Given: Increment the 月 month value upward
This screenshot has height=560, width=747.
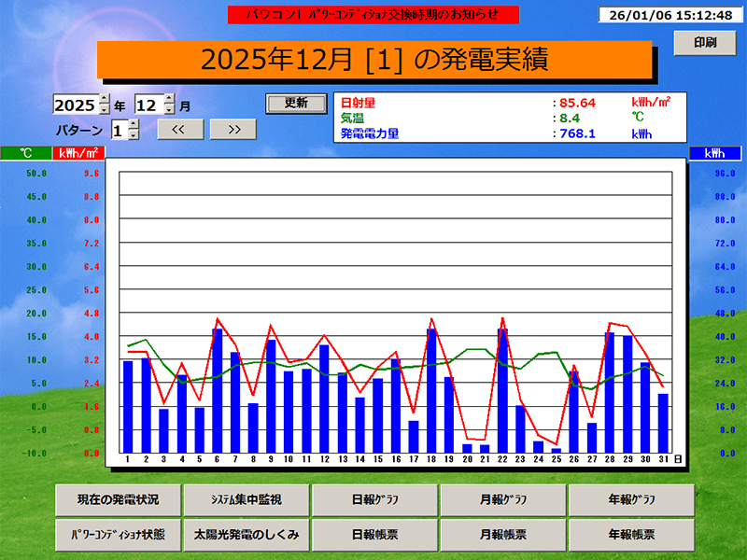Looking at the screenshot, I should (x=169, y=100).
